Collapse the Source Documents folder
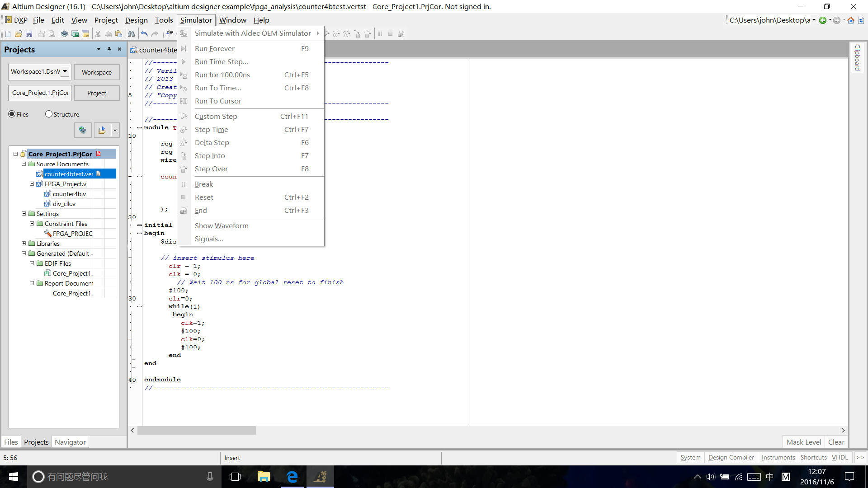 coord(24,164)
